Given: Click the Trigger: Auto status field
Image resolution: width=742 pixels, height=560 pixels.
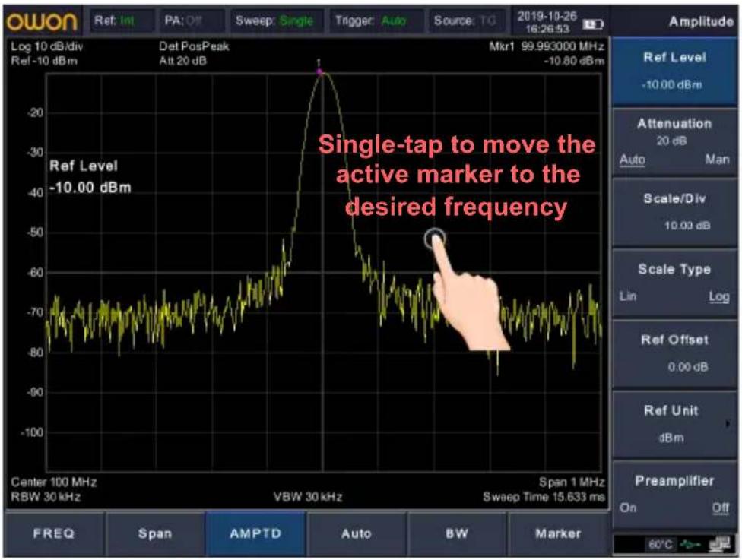Looking at the screenshot, I should point(376,21).
